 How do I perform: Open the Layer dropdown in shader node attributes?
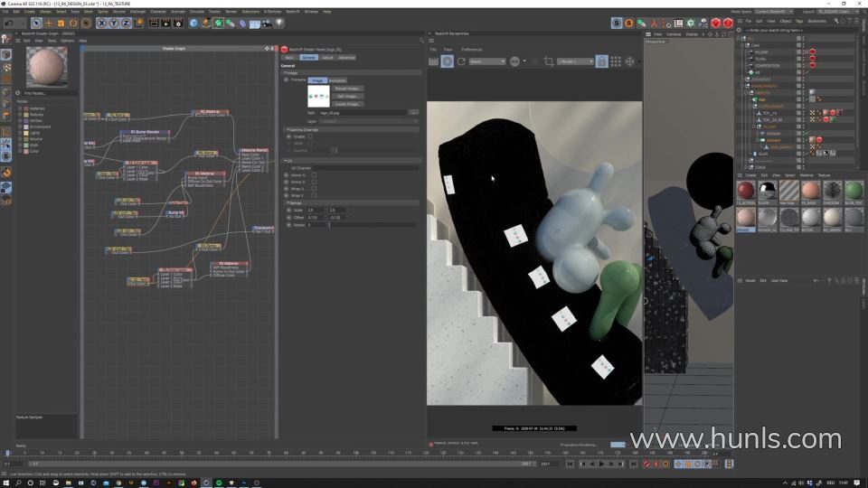coord(368,121)
